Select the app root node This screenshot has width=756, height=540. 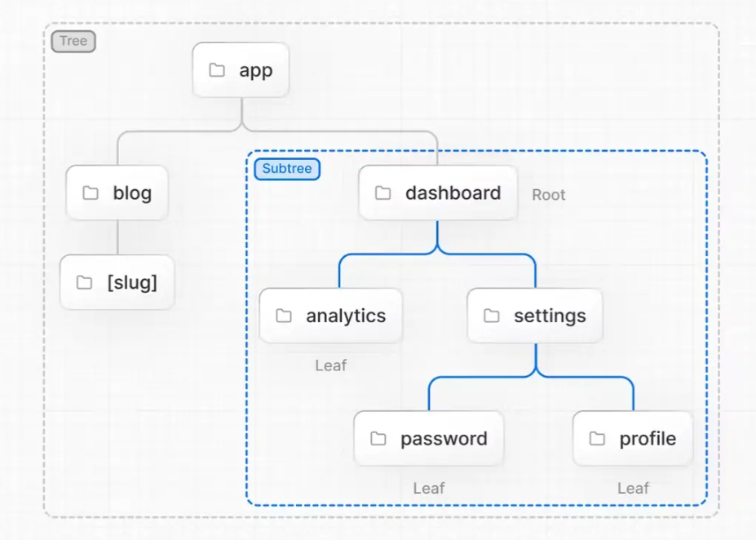pyautogui.click(x=241, y=70)
